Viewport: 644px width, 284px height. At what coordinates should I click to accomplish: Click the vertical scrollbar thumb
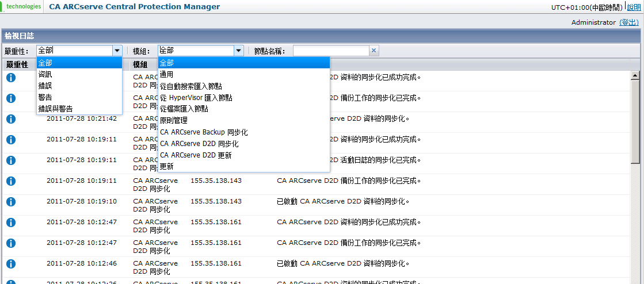pos(635,122)
